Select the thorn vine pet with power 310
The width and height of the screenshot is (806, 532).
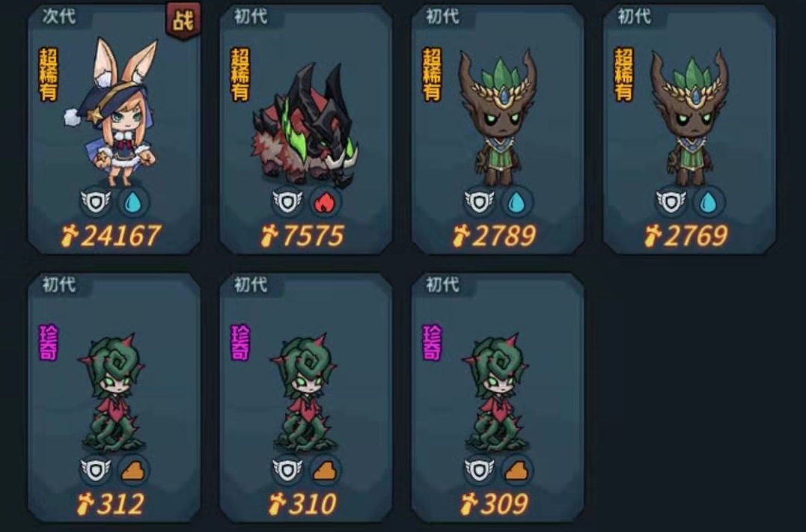click(306, 397)
